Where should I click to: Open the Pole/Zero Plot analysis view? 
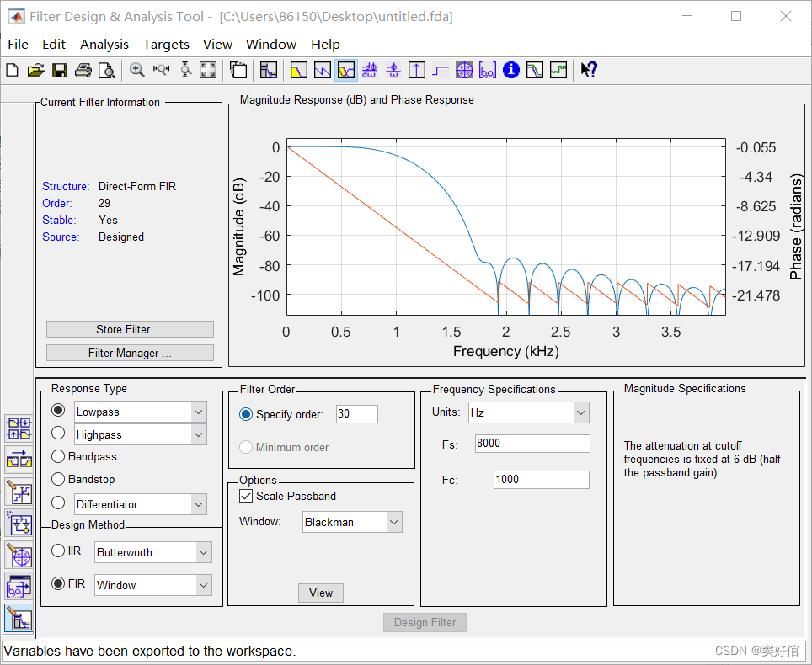point(464,70)
